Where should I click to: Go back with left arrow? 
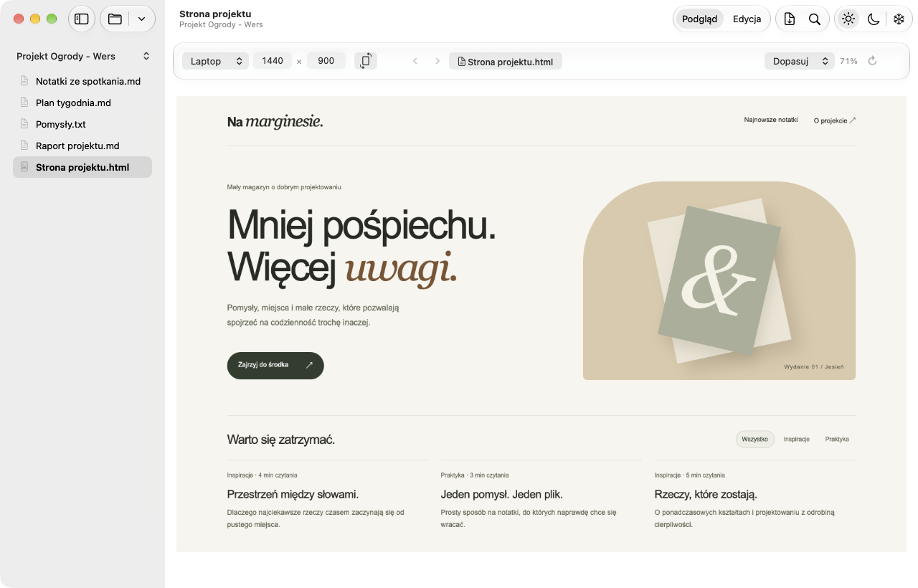(x=415, y=61)
